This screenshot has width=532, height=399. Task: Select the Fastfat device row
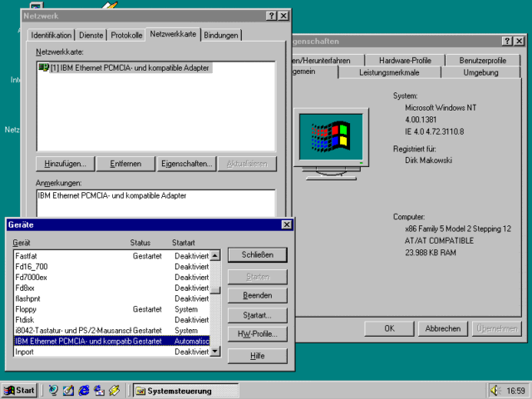pyautogui.click(x=112, y=256)
